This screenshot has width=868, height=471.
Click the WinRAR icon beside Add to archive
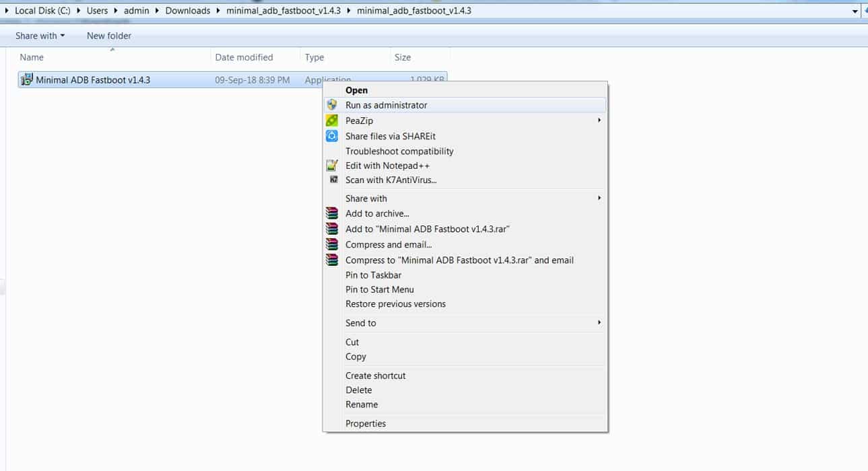(332, 213)
